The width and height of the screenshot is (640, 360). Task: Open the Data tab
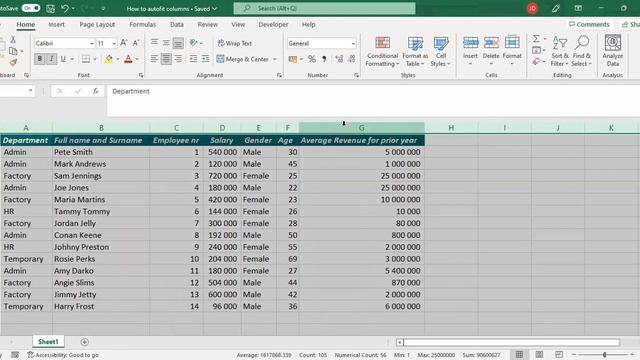click(x=177, y=24)
